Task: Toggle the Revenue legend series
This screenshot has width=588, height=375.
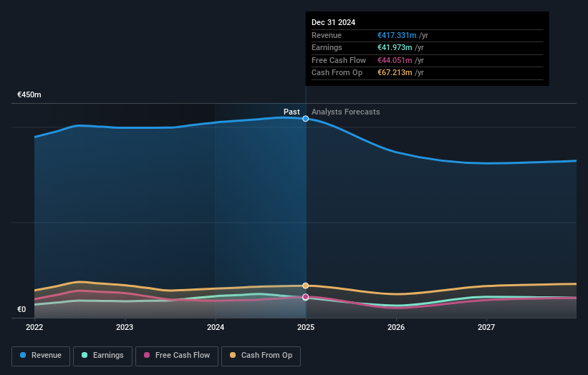Action: 41,356
